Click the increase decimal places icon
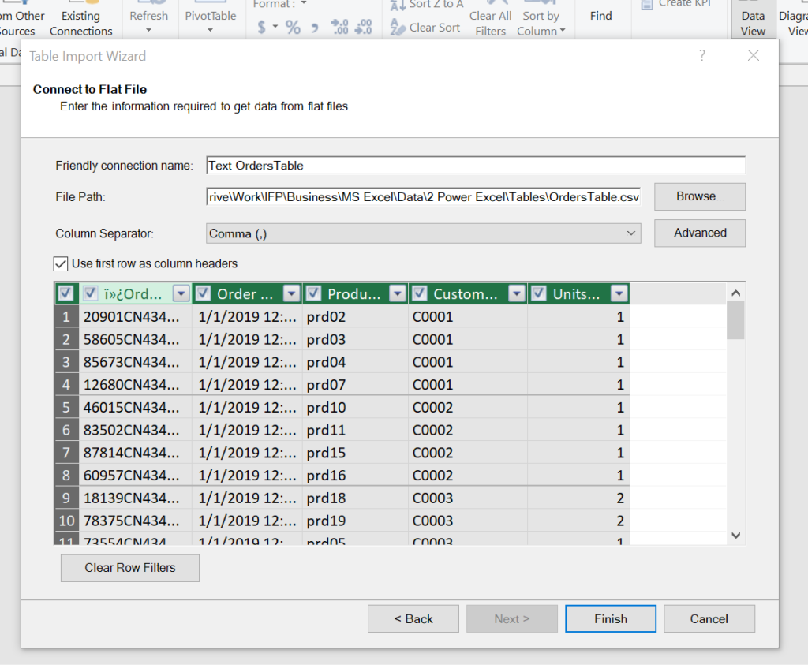This screenshot has height=672, width=808. pyautogui.click(x=339, y=28)
